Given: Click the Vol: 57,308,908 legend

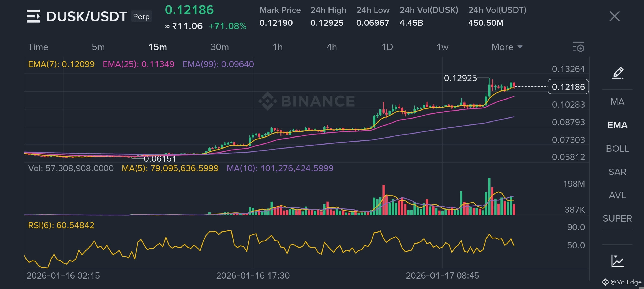Looking at the screenshot, I should coord(71,168).
